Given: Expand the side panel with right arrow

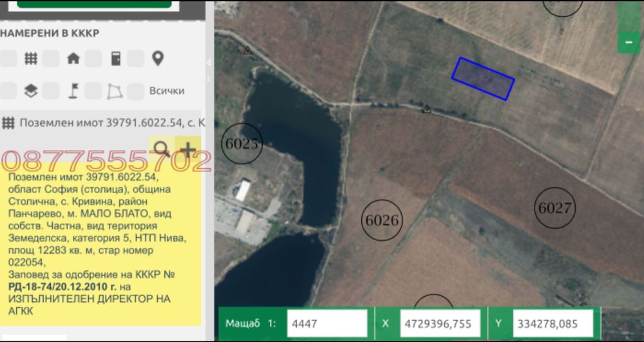Looking at the screenshot, I should 209,78.
